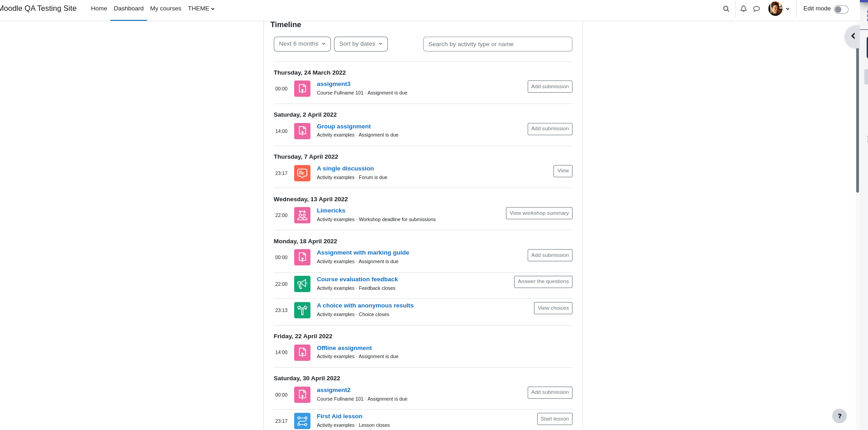Open the Next 6 months filter dropdown
This screenshot has height=430, width=868.
point(302,44)
